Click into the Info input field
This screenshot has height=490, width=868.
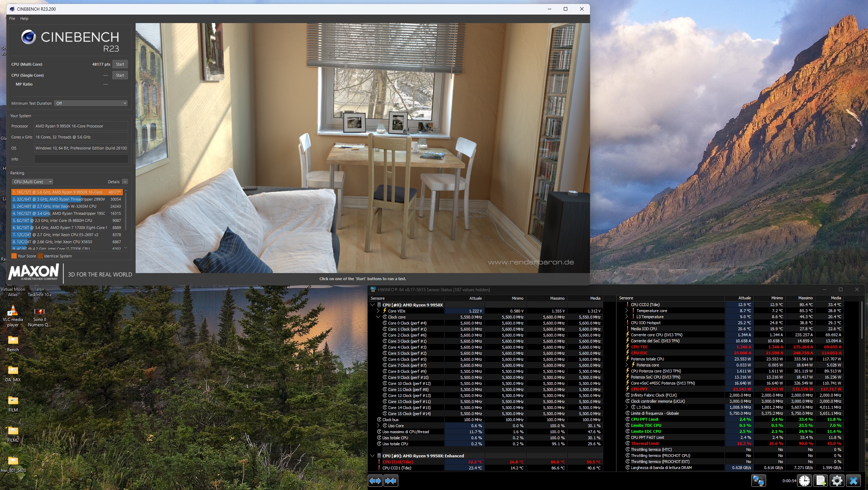(x=81, y=159)
